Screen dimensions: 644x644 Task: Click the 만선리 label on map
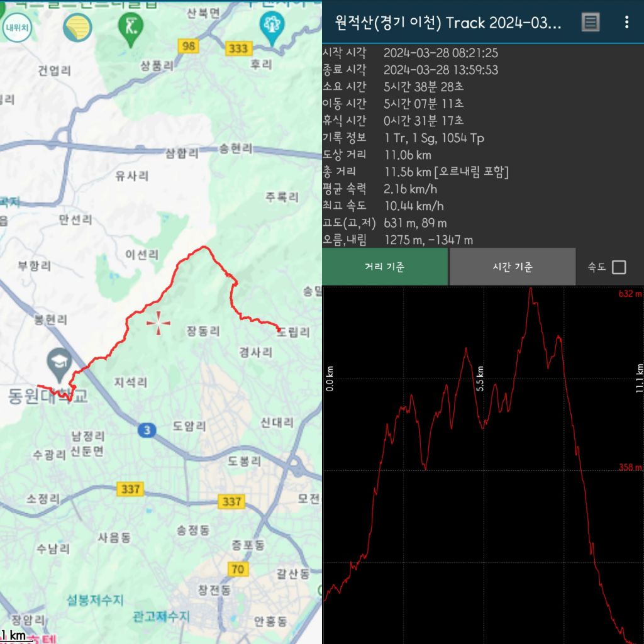[x=75, y=219]
